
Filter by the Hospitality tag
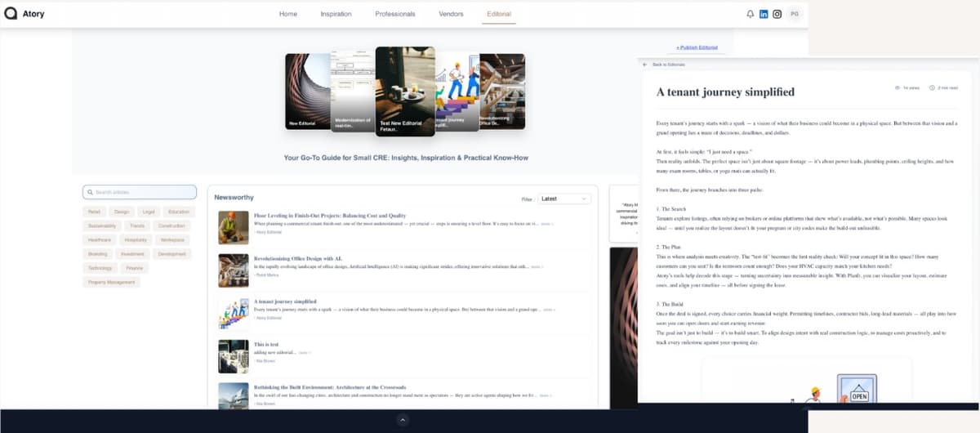point(136,240)
